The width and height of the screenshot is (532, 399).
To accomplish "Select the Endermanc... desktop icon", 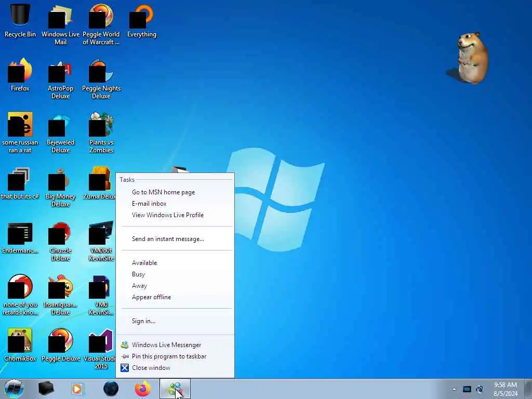I will click(20, 237).
